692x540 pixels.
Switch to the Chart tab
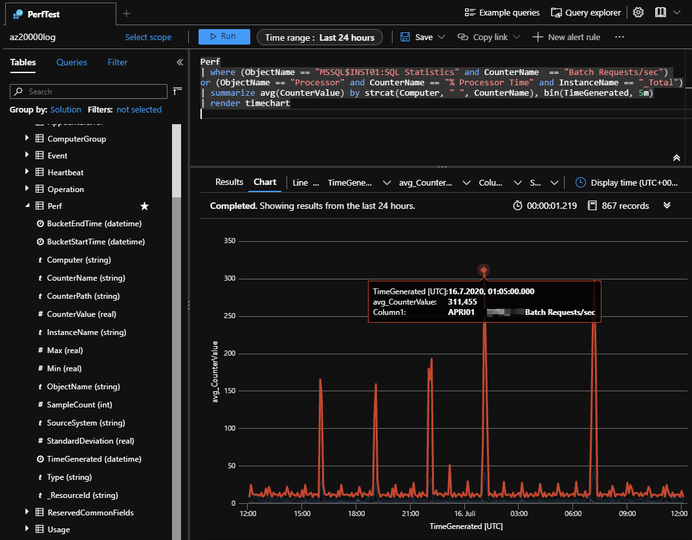coord(265,182)
